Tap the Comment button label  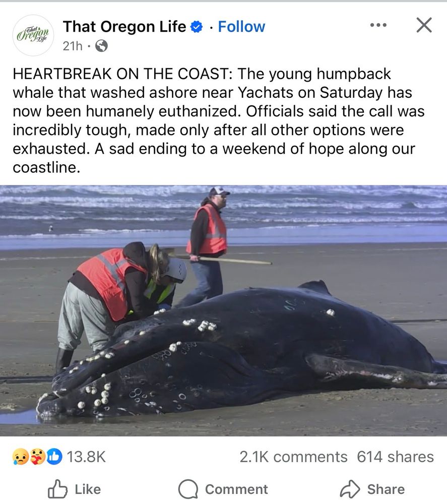pyautogui.click(x=236, y=489)
